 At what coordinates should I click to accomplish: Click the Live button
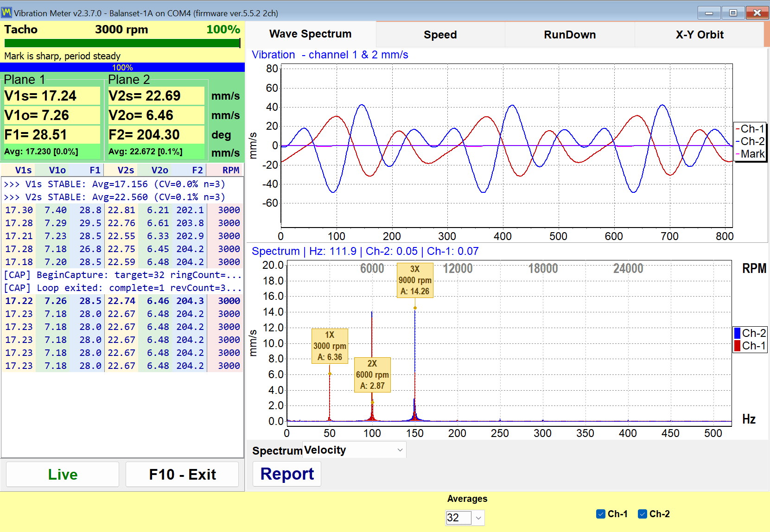pos(63,474)
